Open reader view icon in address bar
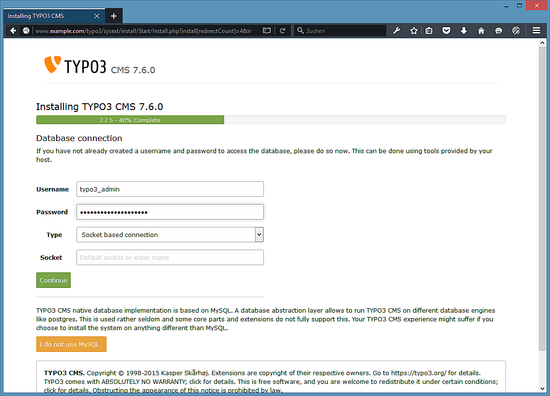The width and height of the screenshot is (550, 396). click(267, 31)
